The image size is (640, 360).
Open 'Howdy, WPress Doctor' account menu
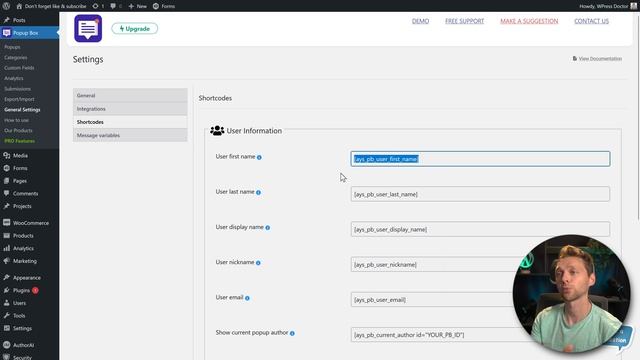607,6
